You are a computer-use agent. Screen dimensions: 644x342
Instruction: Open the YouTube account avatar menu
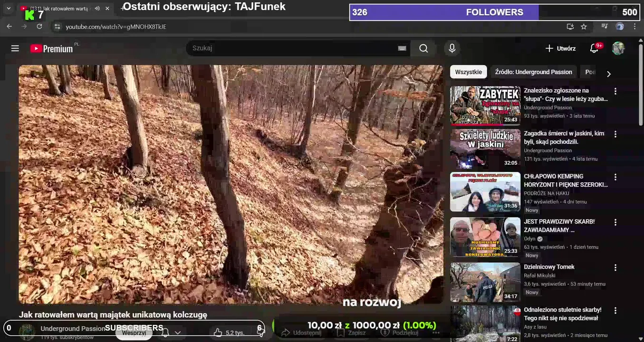[618, 48]
